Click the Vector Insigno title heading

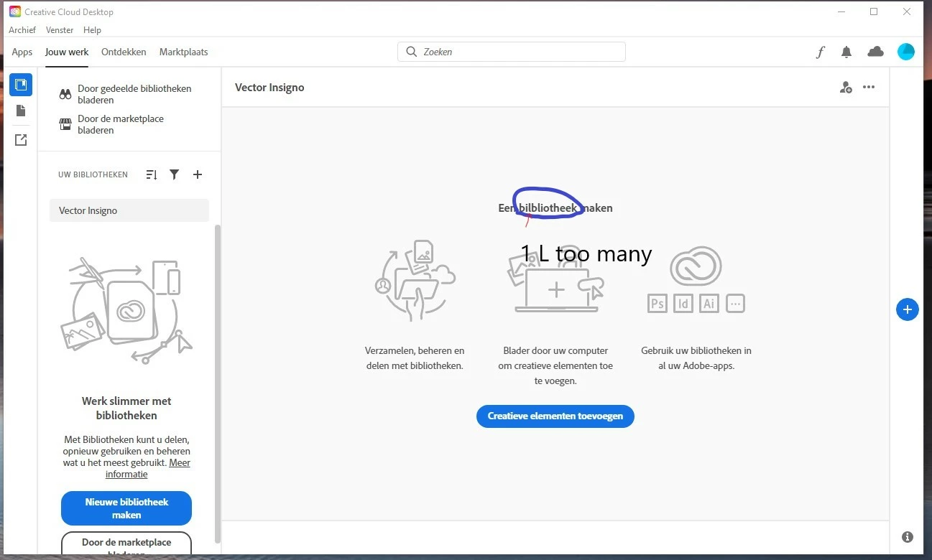pyautogui.click(x=269, y=88)
